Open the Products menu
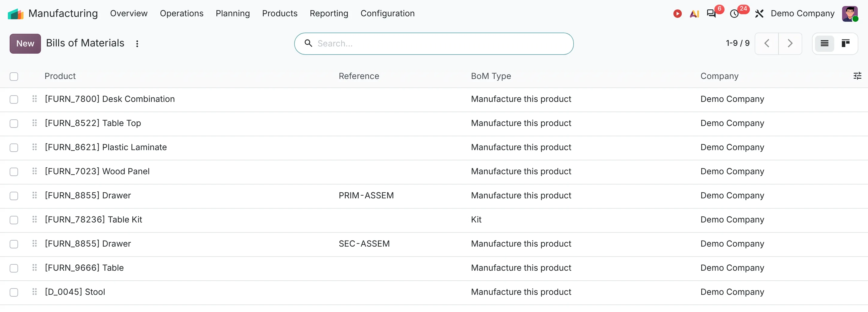The image size is (868, 312). [x=280, y=14]
